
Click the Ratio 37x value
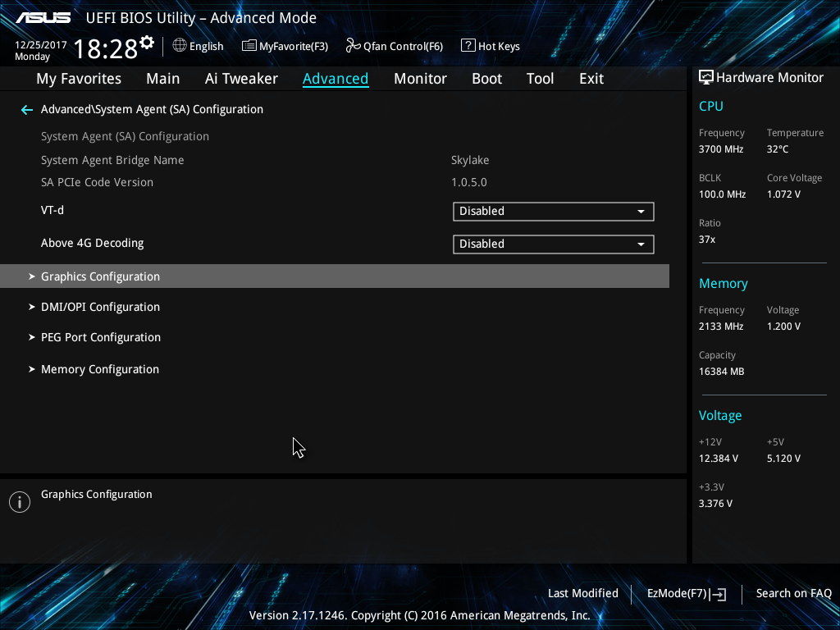click(706, 240)
